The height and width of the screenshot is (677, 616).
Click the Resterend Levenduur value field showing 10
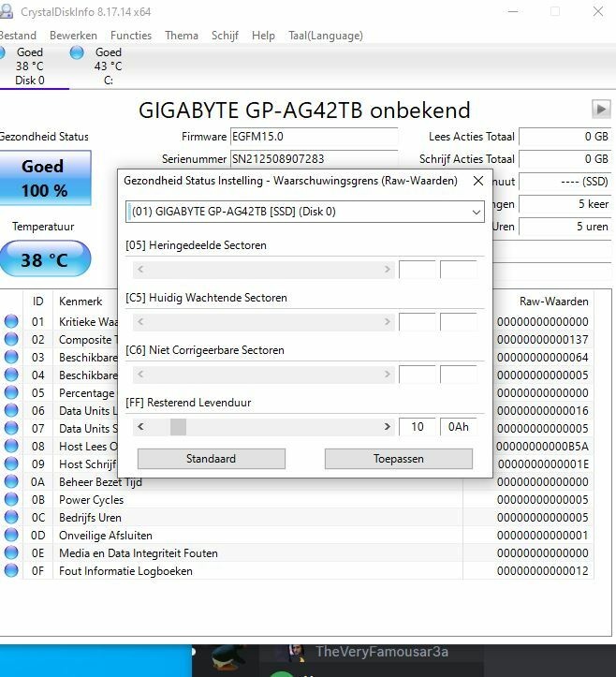click(417, 427)
